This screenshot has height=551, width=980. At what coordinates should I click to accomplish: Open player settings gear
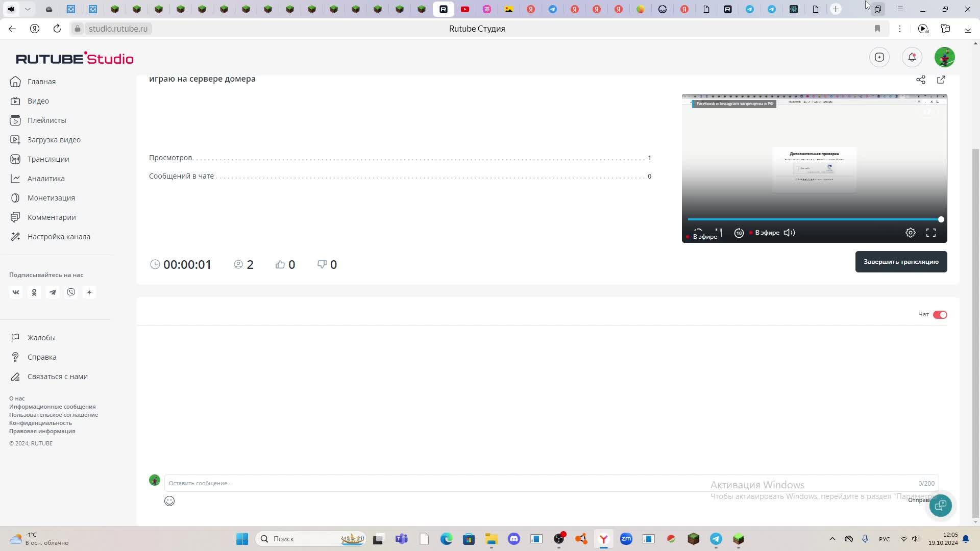(x=910, y=233)
